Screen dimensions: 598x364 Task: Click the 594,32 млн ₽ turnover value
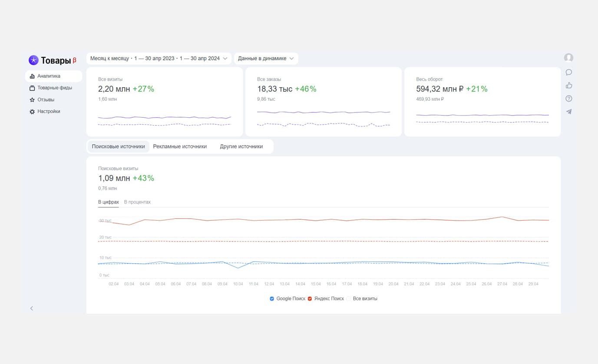pyautogui.click(x=440, y=89)
